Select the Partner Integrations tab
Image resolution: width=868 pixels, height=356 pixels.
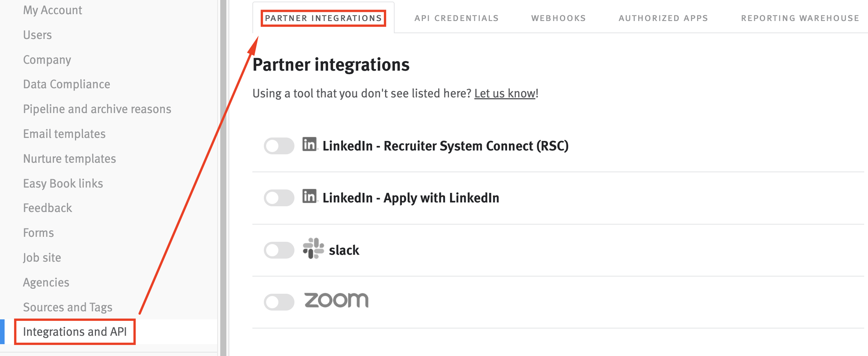323,18
